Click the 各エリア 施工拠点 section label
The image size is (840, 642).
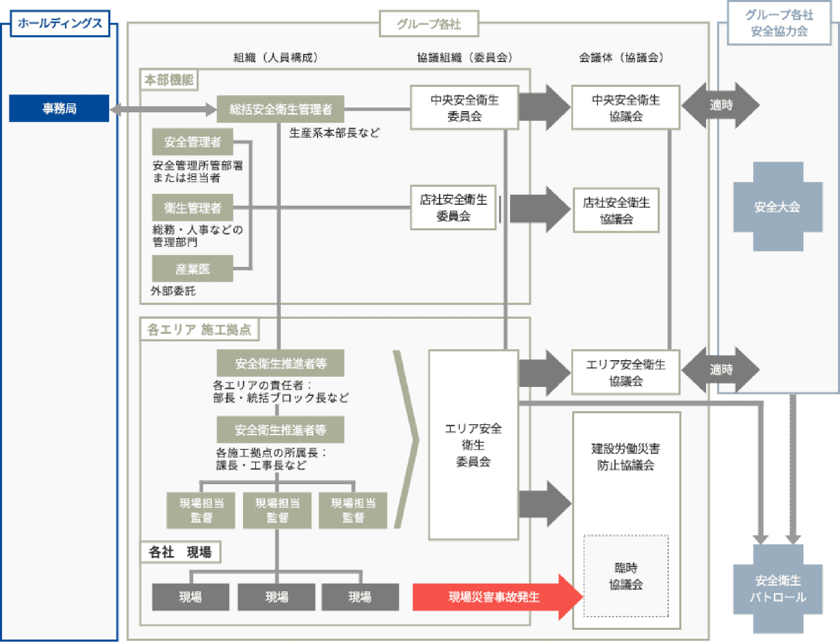tap(199, 329)
